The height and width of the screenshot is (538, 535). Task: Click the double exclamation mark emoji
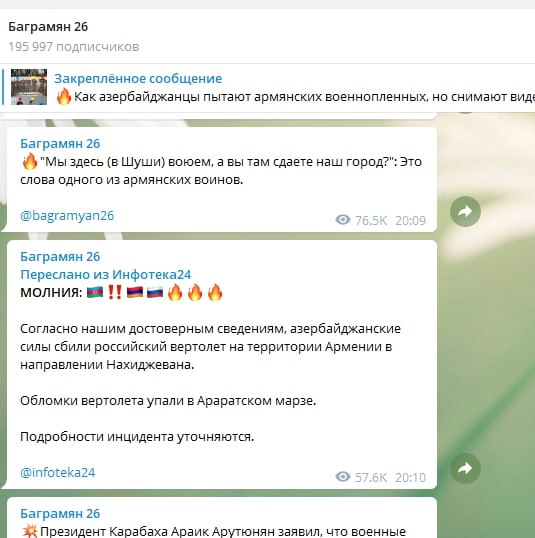(115, 292)
